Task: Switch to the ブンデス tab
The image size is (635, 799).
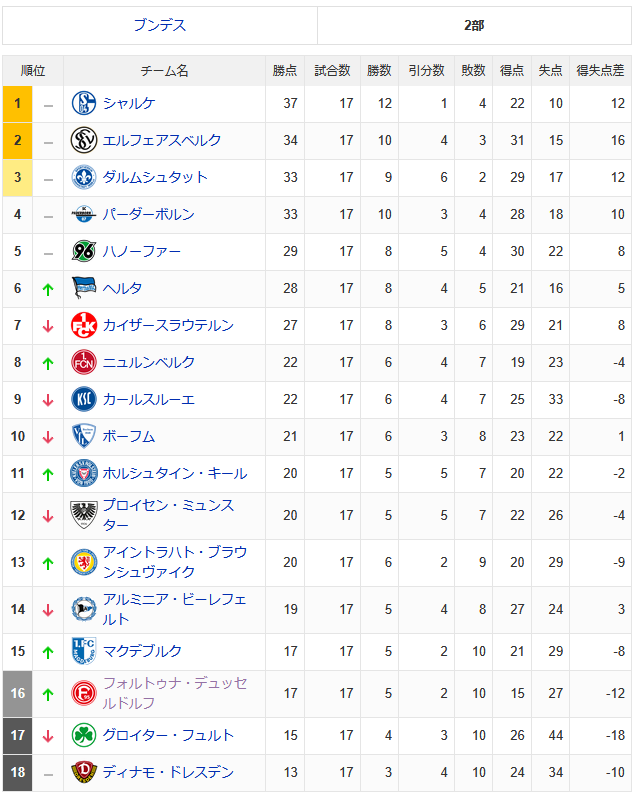Action: coord(160,25)
